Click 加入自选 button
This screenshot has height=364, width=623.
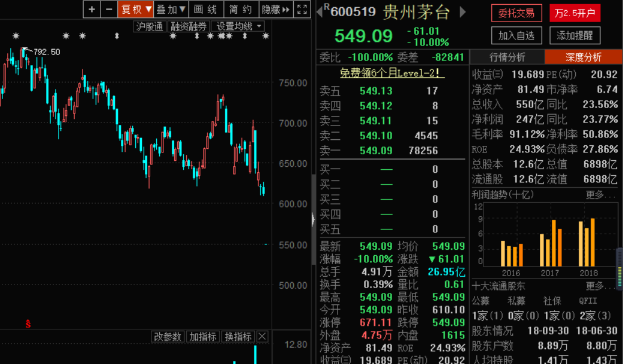click(516, 35)
